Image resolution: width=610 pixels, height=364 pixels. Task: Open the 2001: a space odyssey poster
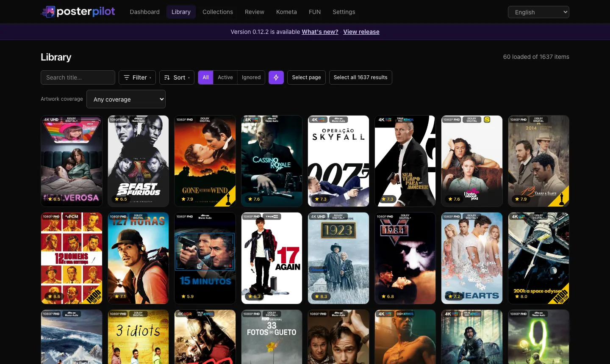[x=539, y=258]
